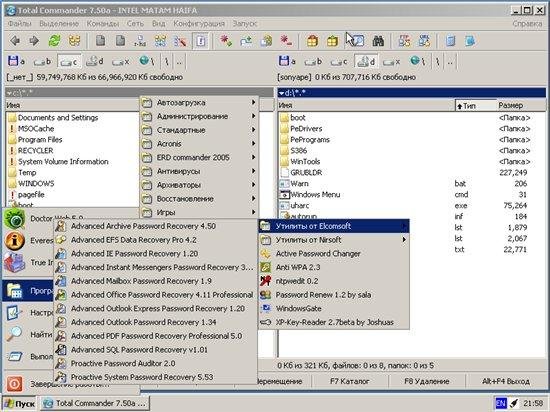Select right panel drive x
The height and width of the screenshot is (412, 550).
coord(391,61)
